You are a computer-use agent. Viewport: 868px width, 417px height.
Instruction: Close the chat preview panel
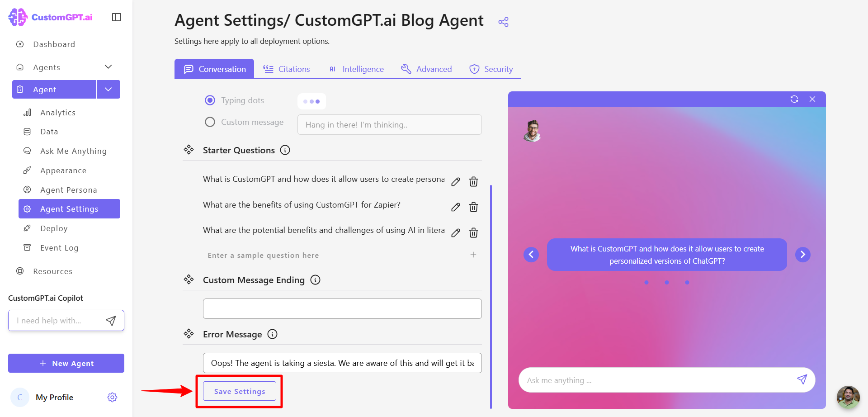[x=812, y=99]
